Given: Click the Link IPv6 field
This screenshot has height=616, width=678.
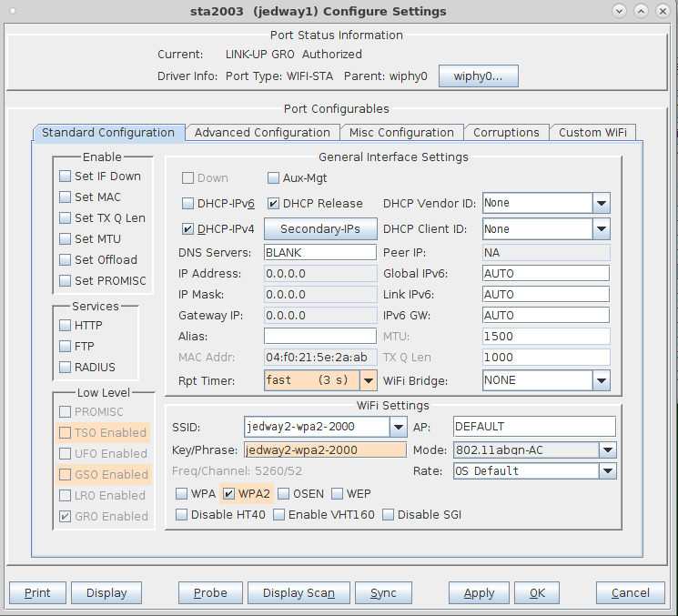Looking at the screenshot, I should 546,295.
